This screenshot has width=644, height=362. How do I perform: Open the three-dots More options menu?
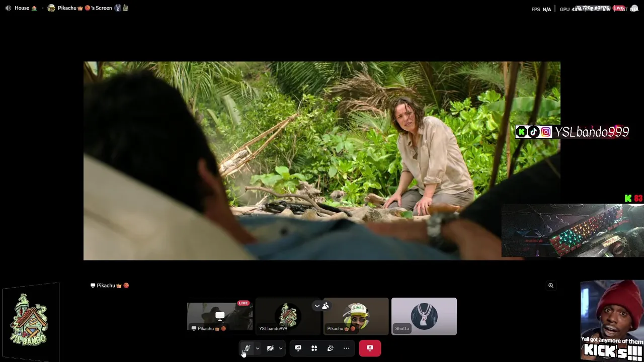346,348
